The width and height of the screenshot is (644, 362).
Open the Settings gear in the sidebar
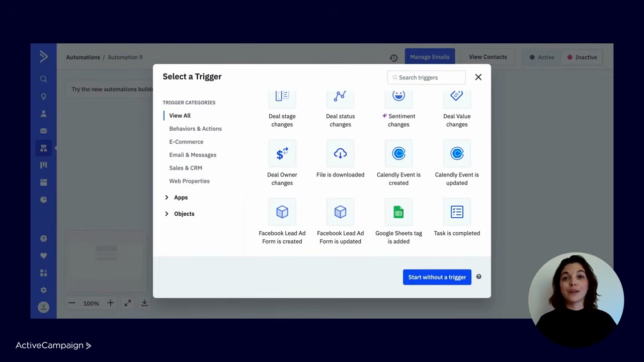(44, 290)
